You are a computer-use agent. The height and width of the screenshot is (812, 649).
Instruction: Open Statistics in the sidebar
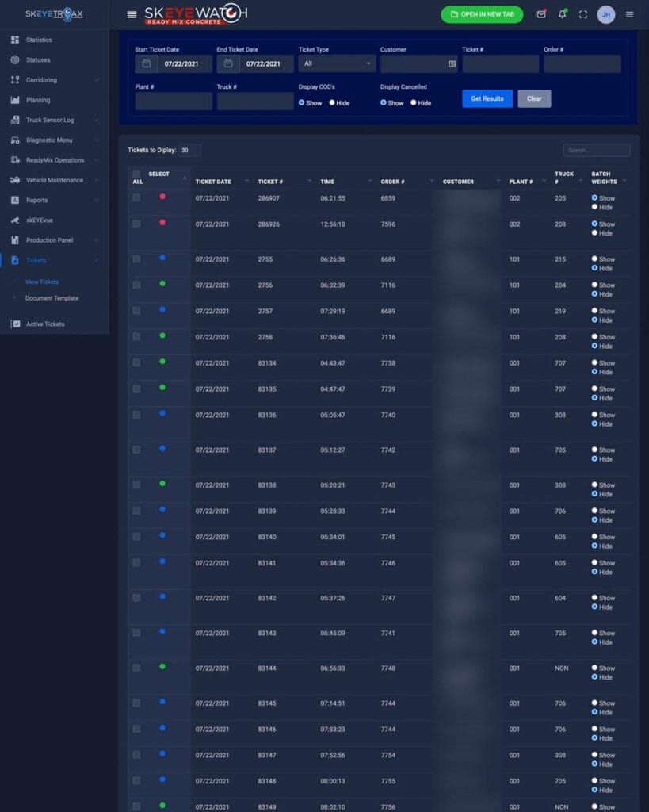pos(38,40)
